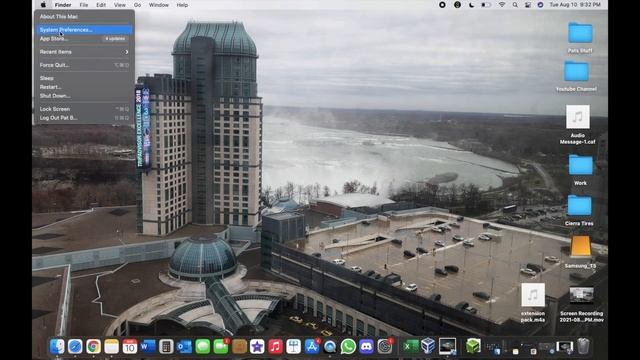The width and height of the screenshot is (640, 360).
Task: Select the Youtube Channel folder
Action: [576, 71]
